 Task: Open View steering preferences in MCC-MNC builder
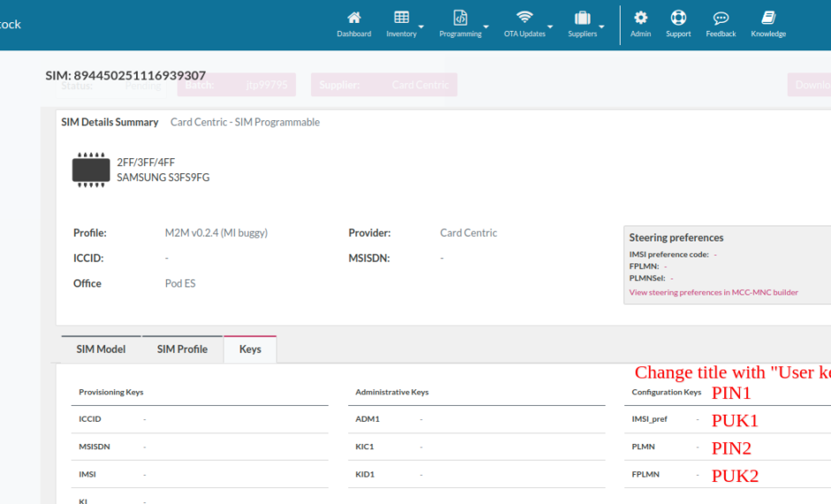713,293
